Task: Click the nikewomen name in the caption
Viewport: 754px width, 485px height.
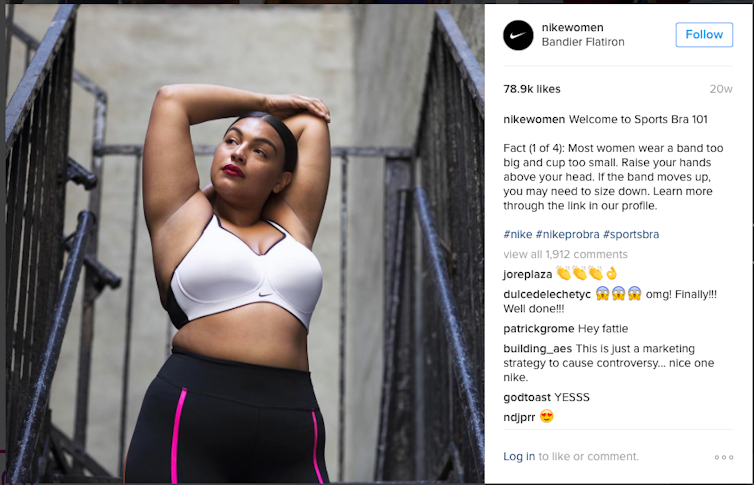Action: click(534, 119)
